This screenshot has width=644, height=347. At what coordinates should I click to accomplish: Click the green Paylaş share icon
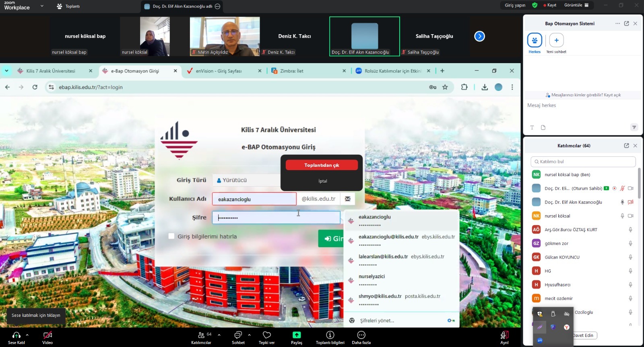tap(297, 335)
